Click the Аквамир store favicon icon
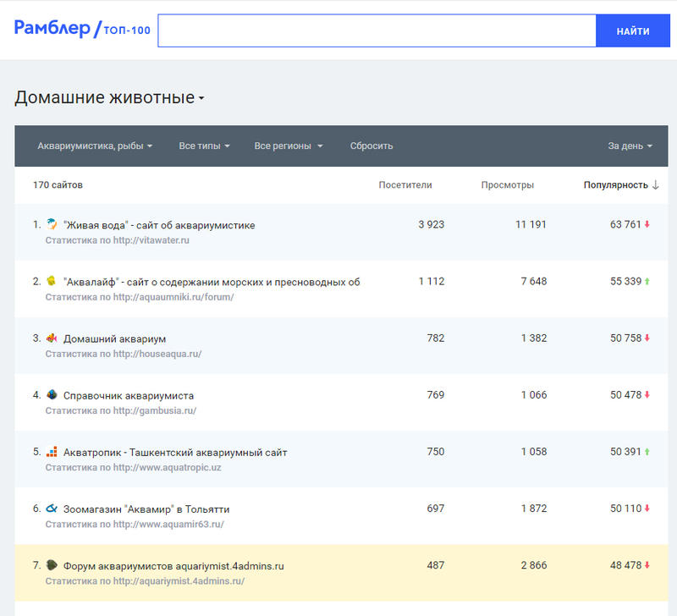 click(52, 509)
